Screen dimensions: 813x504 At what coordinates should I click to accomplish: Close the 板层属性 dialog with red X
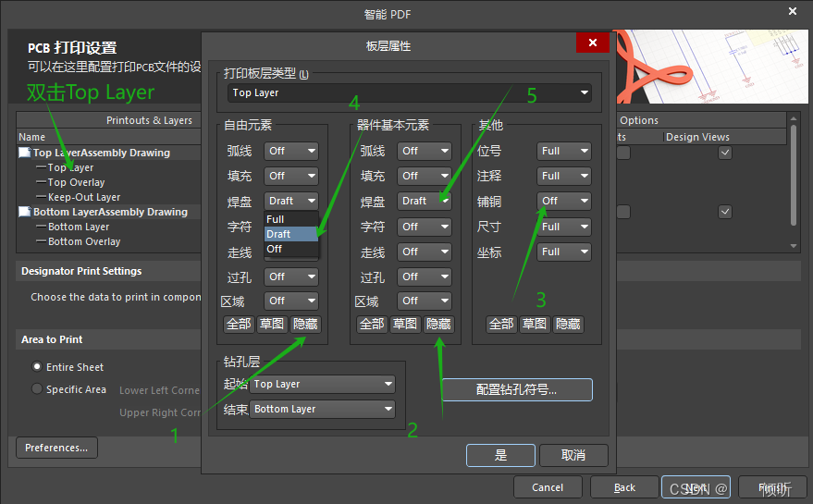[x=592, y=43]
